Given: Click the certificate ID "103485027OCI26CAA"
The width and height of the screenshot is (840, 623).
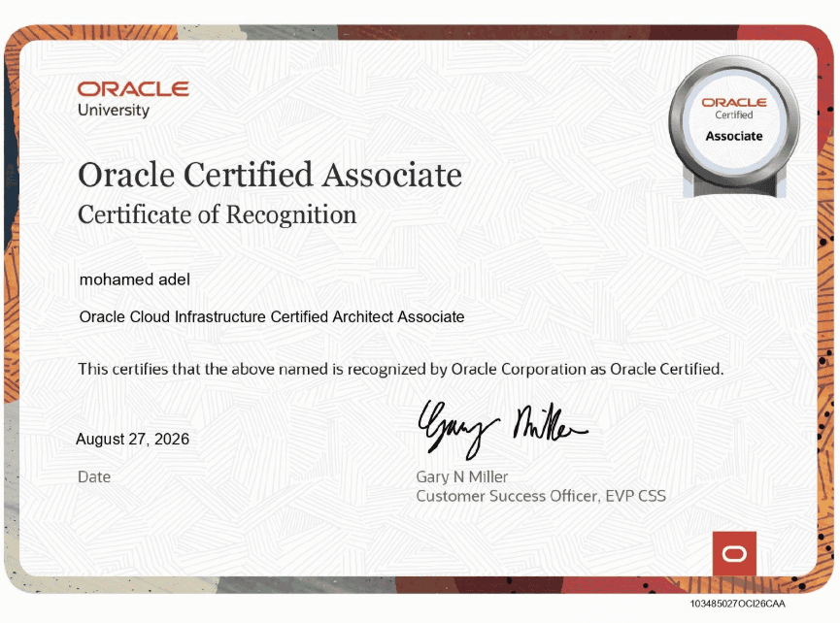Looking at the screenshot, I should (738, 604).
